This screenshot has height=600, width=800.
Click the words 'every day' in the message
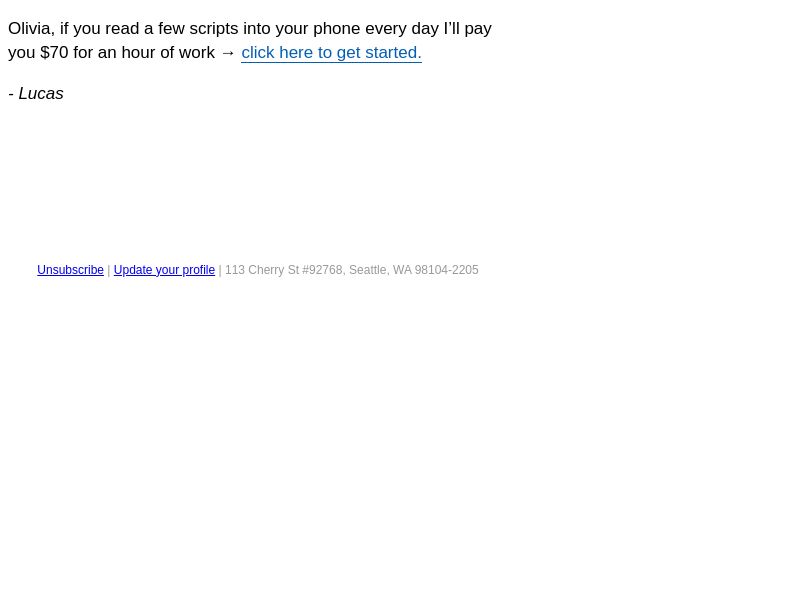pos(402,29)
